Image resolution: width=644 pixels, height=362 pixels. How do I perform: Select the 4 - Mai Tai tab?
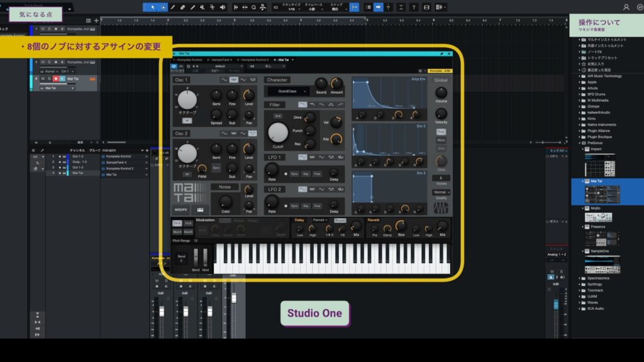pos(281,60)
